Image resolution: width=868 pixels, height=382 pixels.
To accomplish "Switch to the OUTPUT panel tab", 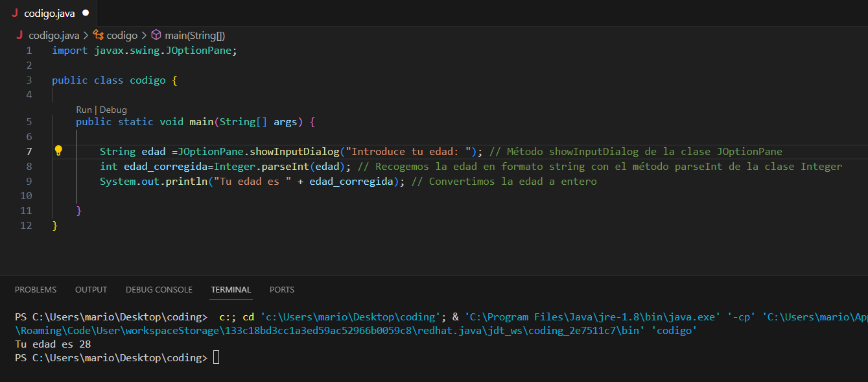I will (91, 290).
